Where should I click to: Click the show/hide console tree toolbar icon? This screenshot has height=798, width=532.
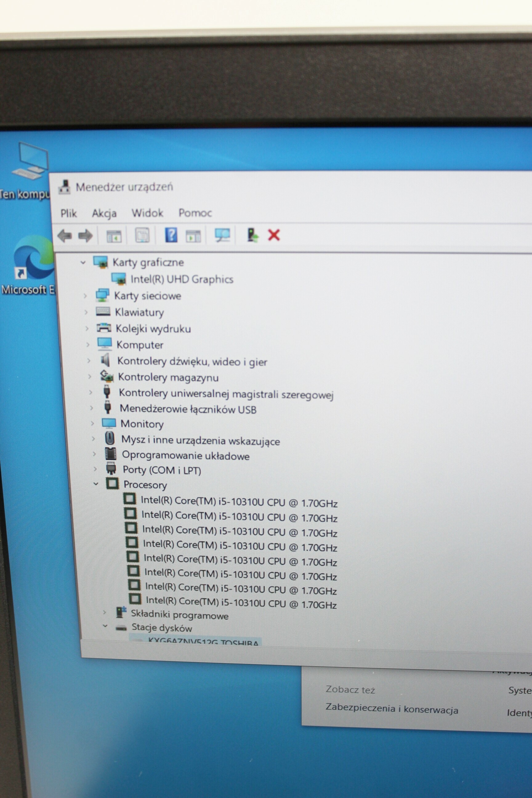click(114, 236)
